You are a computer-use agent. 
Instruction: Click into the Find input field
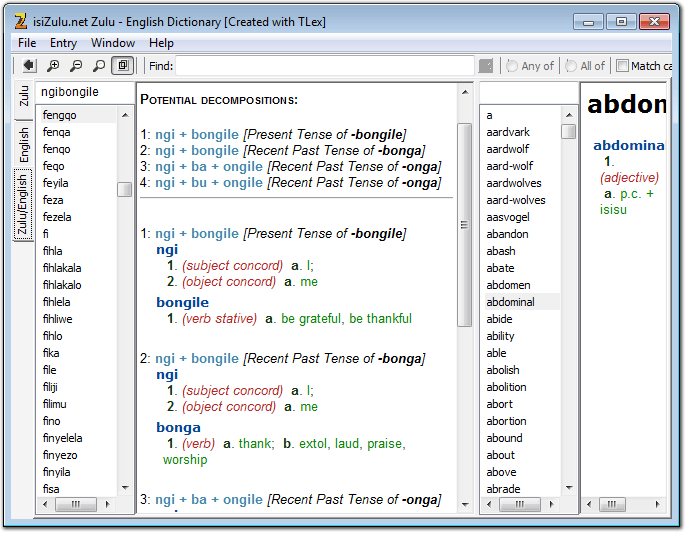[325, 66]
